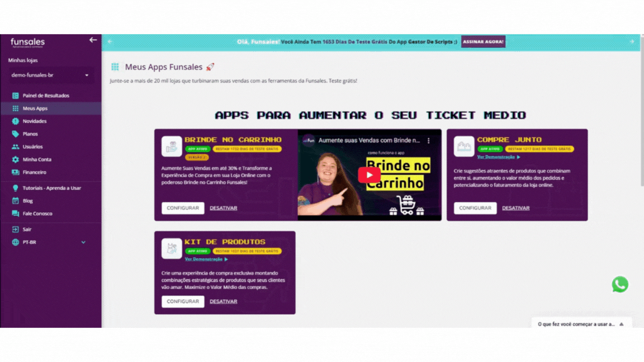Expand the feedback survey popup
Image resolution: width=644 pixels, height=362 pixels.
pyautogui.click(x=622, y=324)
